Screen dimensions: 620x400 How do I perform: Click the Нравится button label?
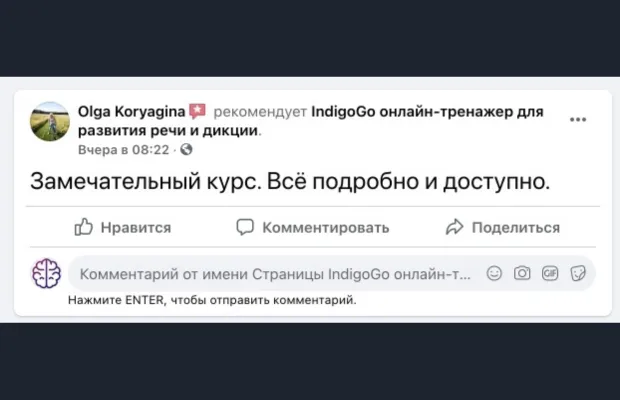pos(136,228)
